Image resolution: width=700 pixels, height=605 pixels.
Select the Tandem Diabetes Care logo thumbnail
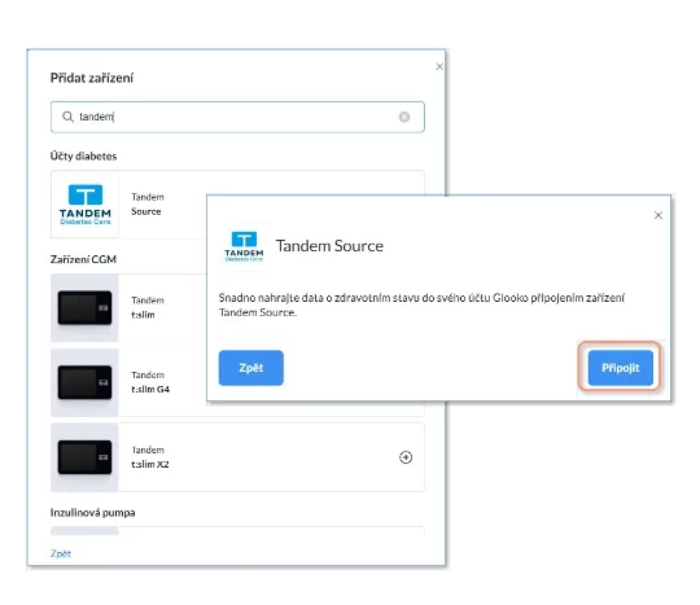coord(85,204)
